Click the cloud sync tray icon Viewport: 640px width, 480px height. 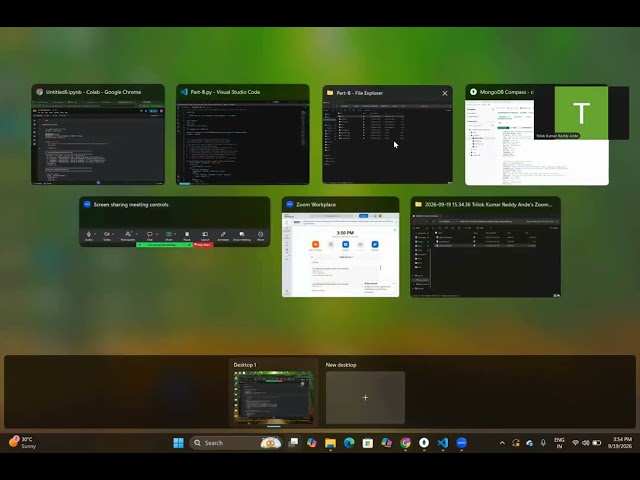point(530,443)
